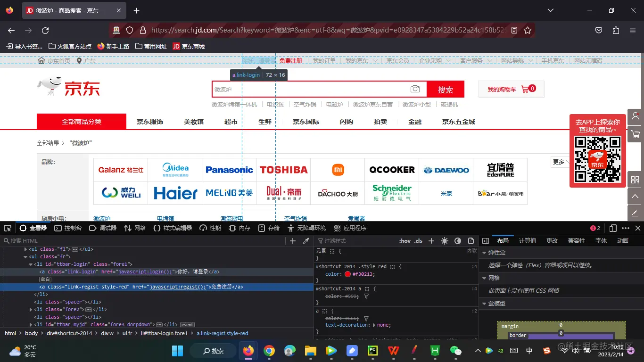
Task: Reload the page with the refresh icon
Action: click(45, 30)
